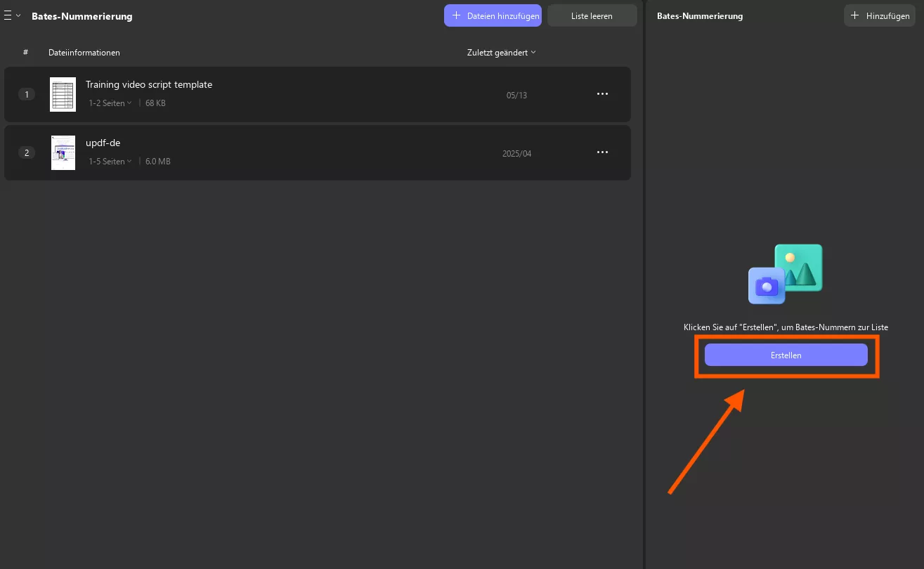The image size is (924, 569).
Task: Click the number 1 row badge
Action: (x=27, y=94)
